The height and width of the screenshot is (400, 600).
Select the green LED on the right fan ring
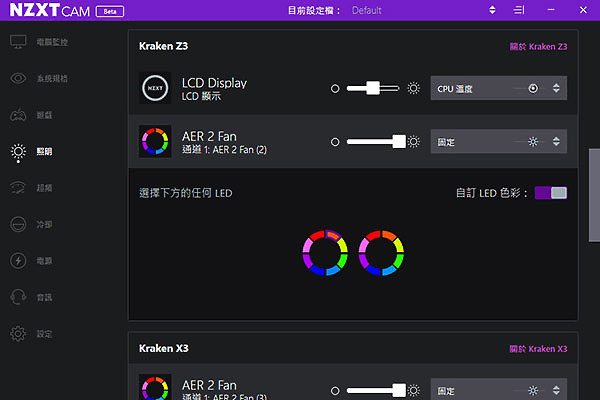click(399, 261)
